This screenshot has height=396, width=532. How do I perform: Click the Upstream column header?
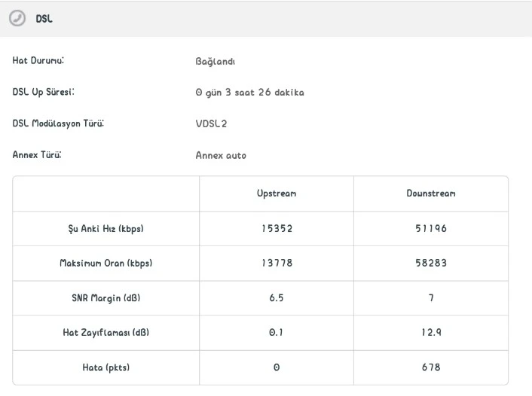(277, 193)
